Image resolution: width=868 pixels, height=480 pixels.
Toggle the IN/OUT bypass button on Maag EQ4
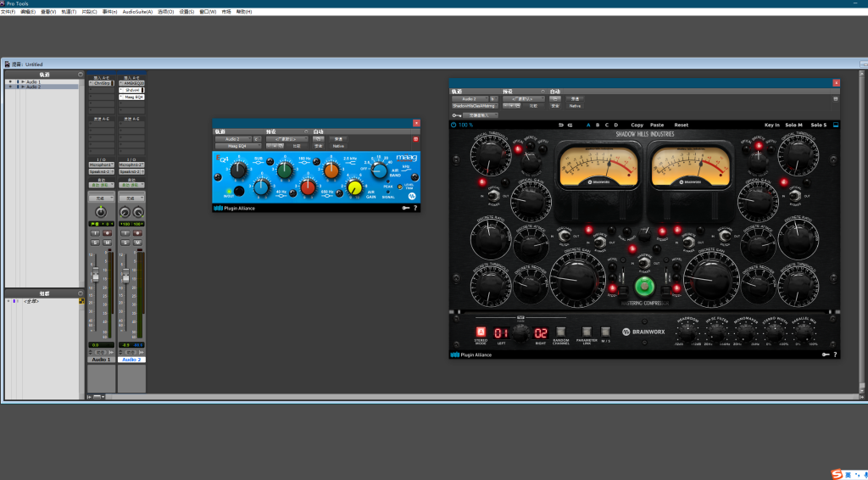[x=239, y=191]
